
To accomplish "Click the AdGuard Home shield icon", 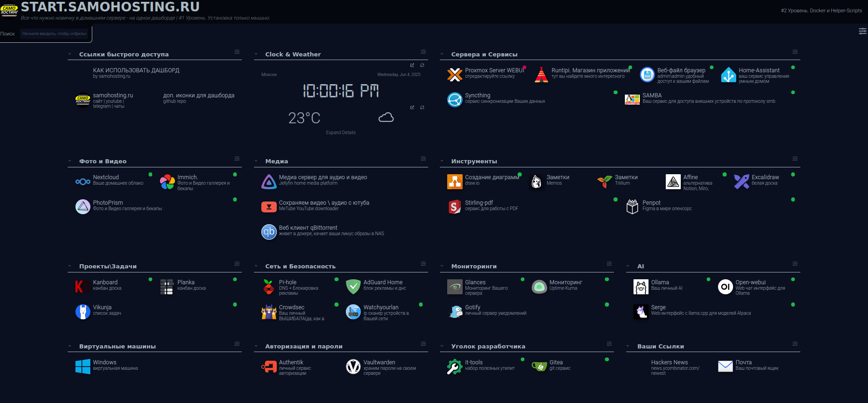I will (353, 287).
